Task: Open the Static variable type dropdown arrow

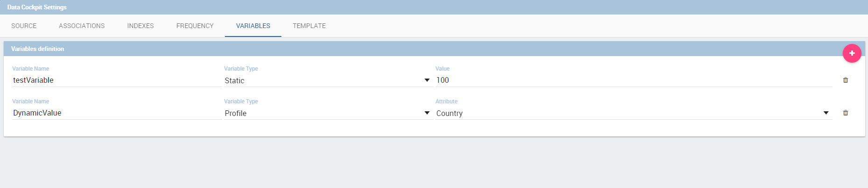Action: 427,80
